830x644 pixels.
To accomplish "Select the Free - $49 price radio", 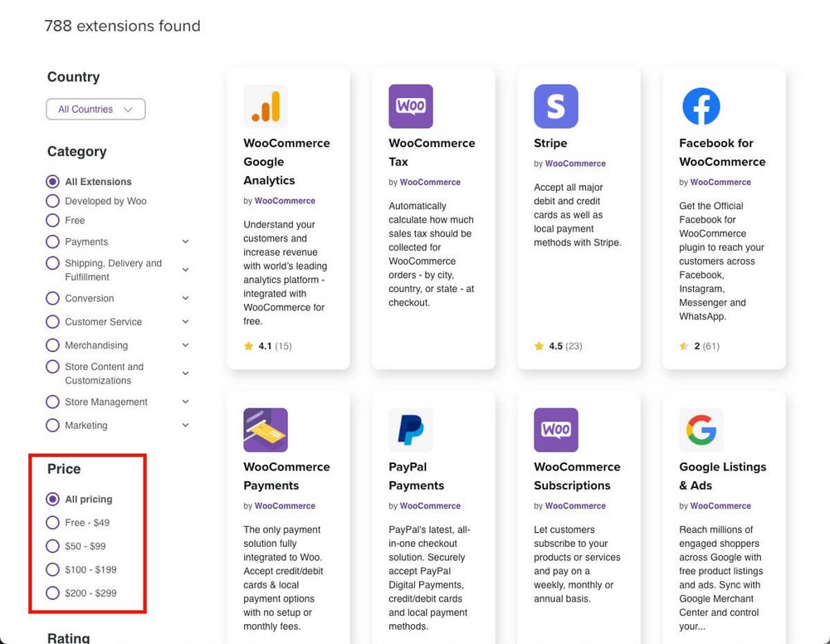I will (x=52, y=523).
